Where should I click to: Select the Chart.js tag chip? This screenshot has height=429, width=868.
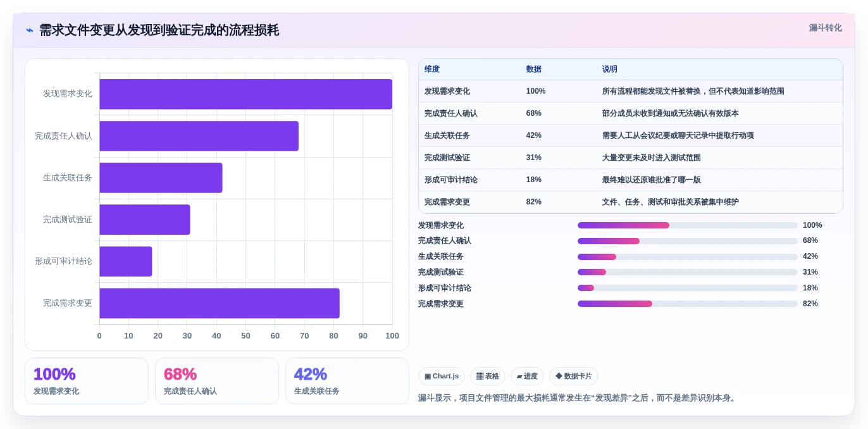coord(442,376)
